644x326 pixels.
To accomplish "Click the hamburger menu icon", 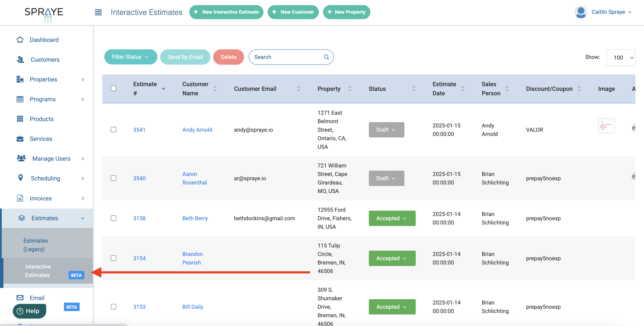I will pos(98,12).
